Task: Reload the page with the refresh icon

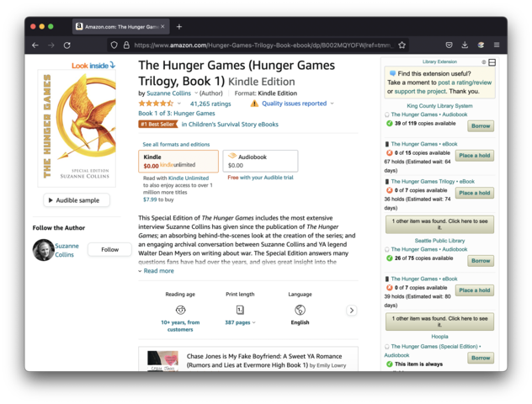Action: pos(67,45)
